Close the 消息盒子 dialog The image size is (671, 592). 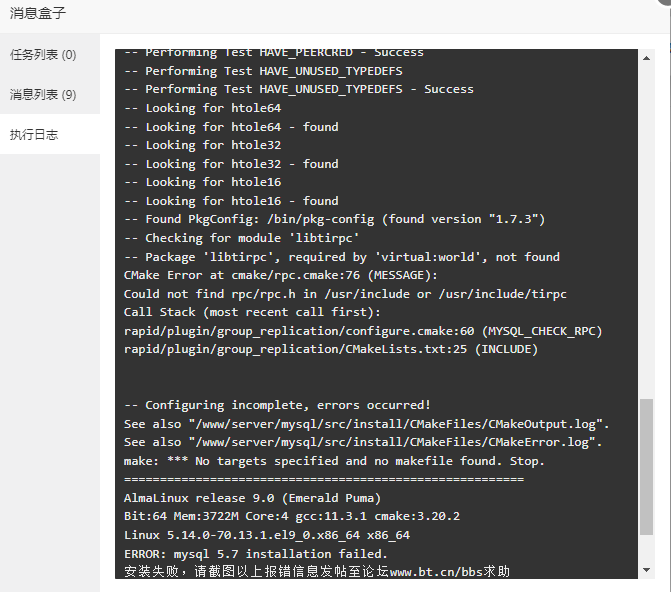coord(665,3)
